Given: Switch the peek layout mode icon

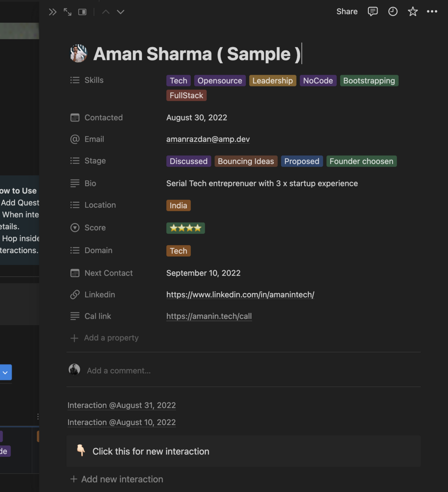Looking at the screenshot, I should pyautogui.click(x=82, y=12).
